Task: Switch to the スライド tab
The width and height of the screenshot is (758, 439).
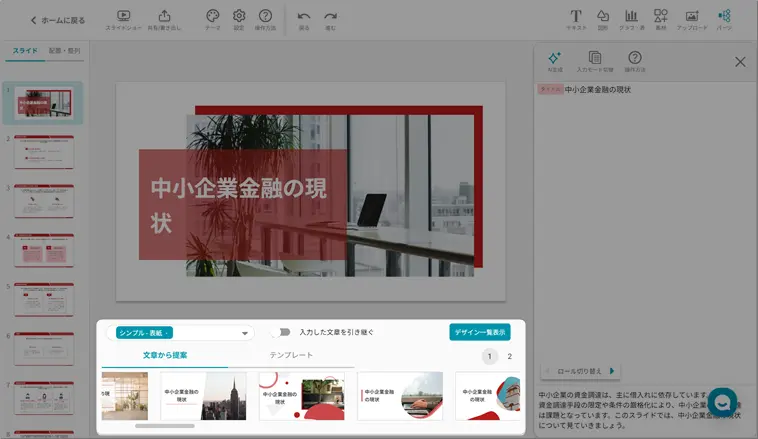Action: (25, 51)
